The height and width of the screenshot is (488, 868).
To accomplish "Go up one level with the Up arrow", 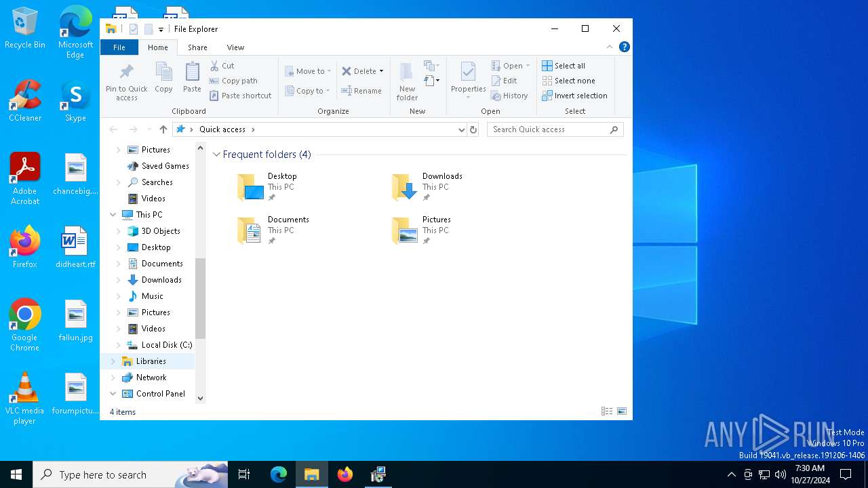I will tap(163, 129).
